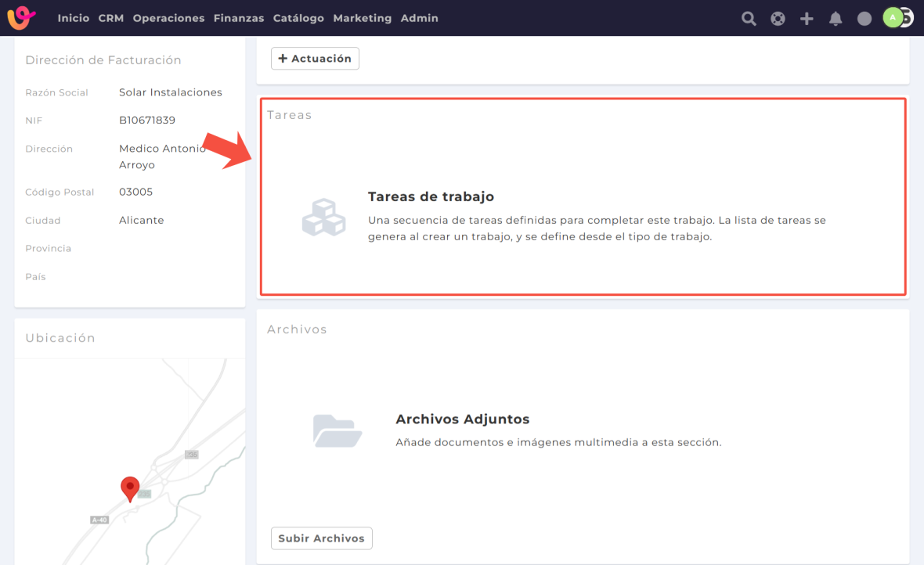Open the Inicio menu
This screenshot has height=565, width=924.
[x=74, y=18]
